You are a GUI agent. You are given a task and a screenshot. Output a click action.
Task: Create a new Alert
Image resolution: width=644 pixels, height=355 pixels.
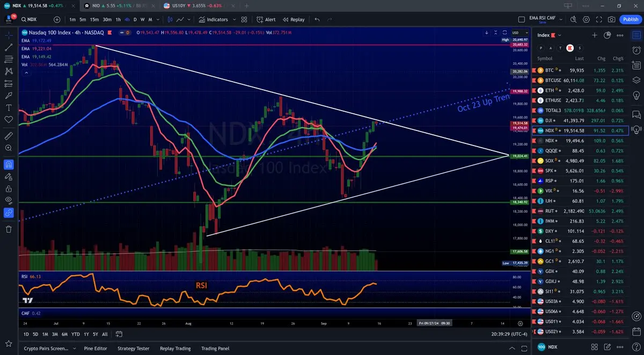pos(266,19)
